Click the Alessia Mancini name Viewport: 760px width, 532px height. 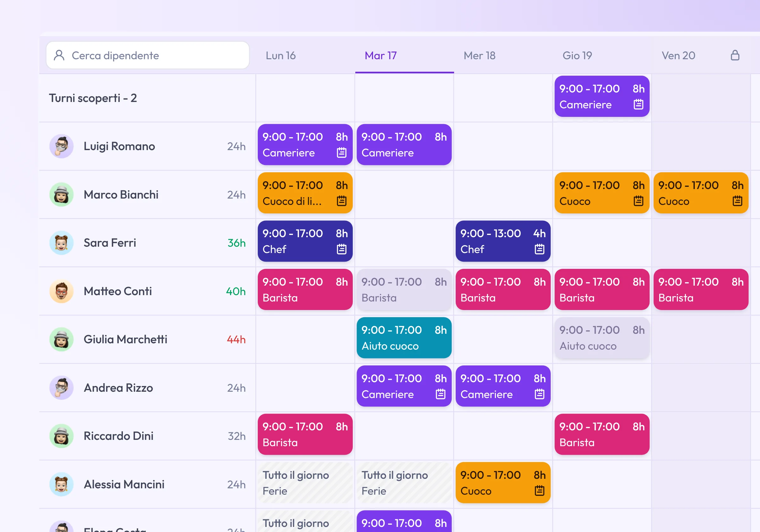coord(124,484)
